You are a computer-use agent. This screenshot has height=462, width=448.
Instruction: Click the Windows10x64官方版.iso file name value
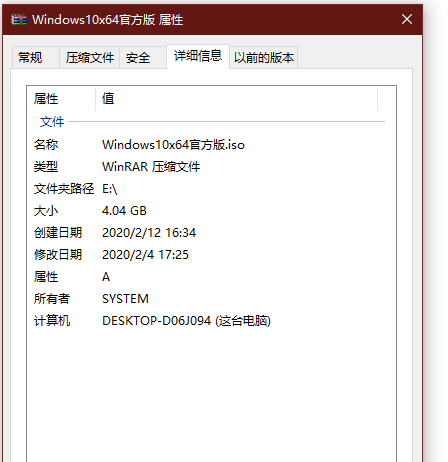pos(173,145)
